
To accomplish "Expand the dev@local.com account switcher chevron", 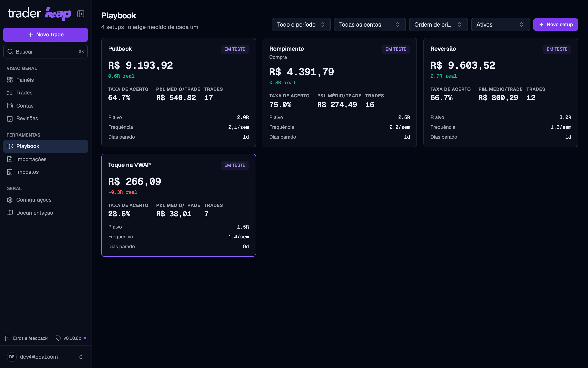I will coord(81,357).
